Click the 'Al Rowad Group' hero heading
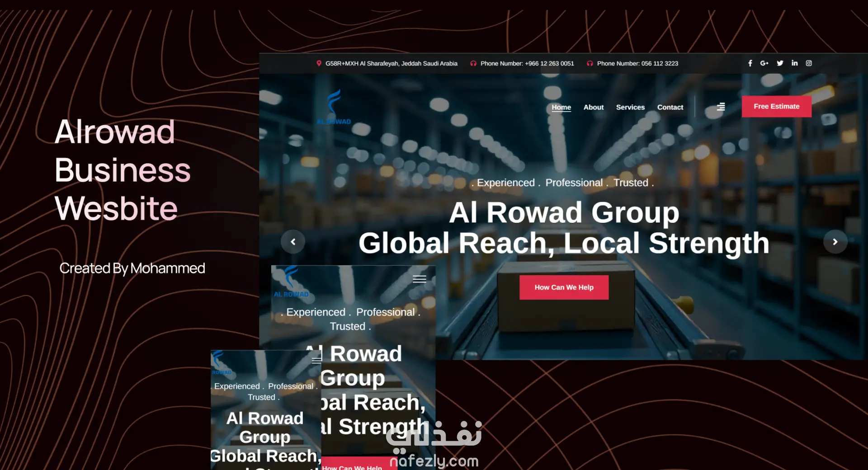This screenshot has height=470, width=868. coord(564,212)
